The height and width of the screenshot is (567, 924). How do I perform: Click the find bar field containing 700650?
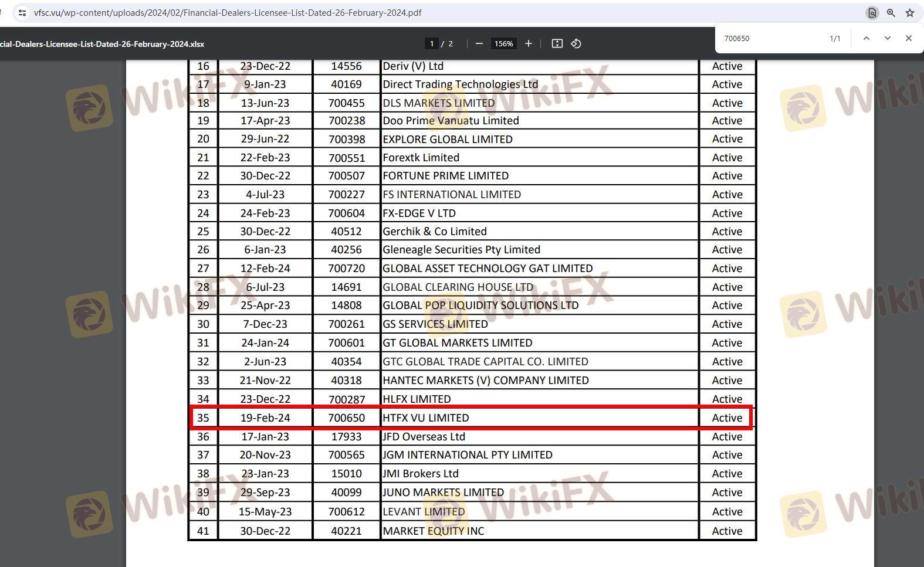click(769, 38)
